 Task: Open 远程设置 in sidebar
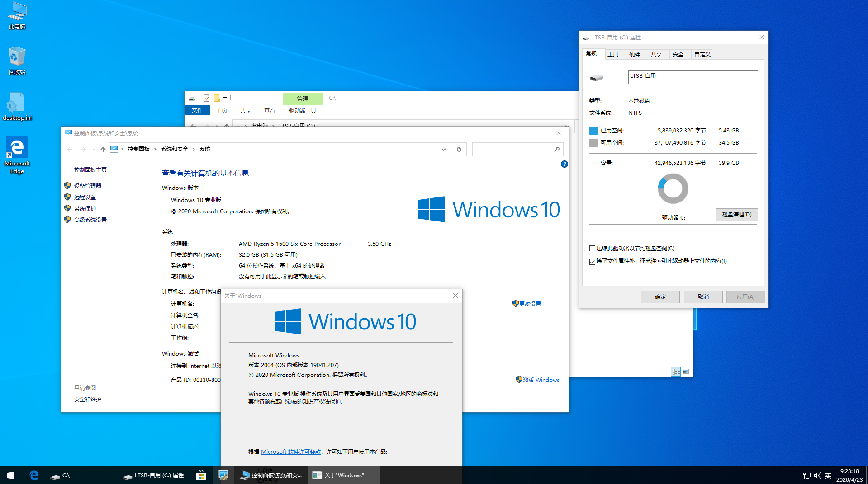pyautogui.click(x=85, y=197)
